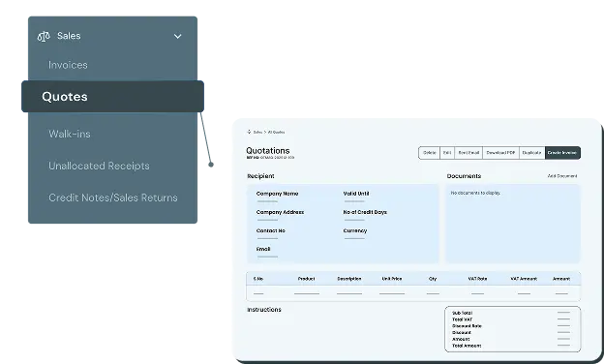Click the Total VAT row label
The width and height of the screenshot is (604, 364).
(462, 319)
